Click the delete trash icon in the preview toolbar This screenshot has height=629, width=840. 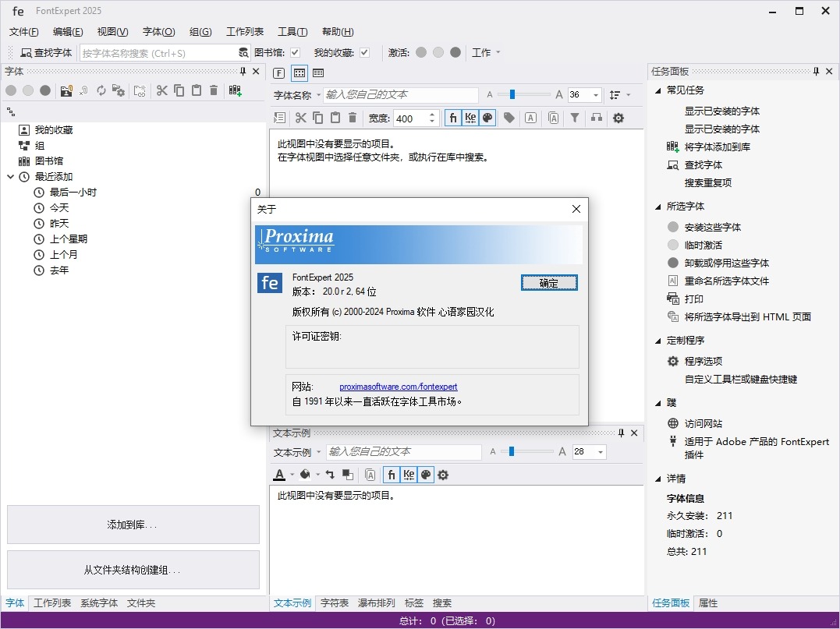click(x=353, y=118)
